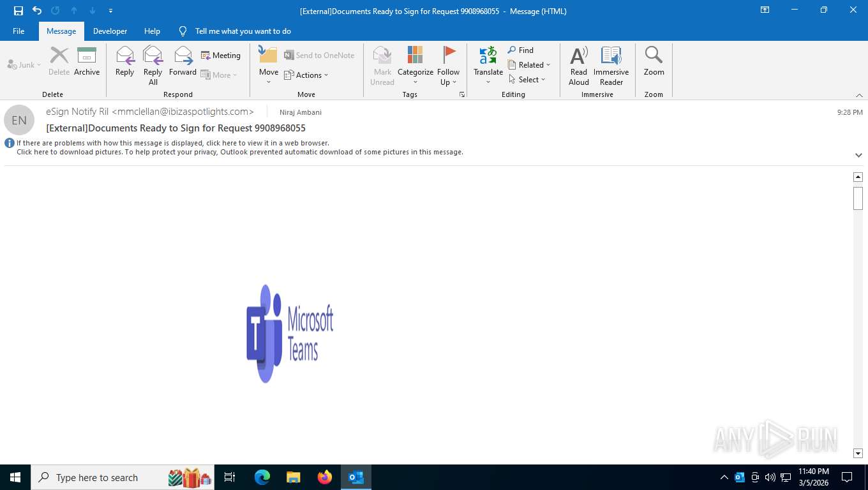Open the Junk dropdown
Image resolution: width=868 pixels, height=490 pixels.
(x=24, y=65)
